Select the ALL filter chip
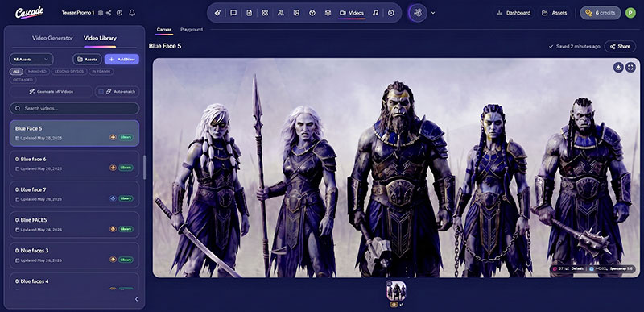Viewport: 644px width, 312px height. [16, 72]
